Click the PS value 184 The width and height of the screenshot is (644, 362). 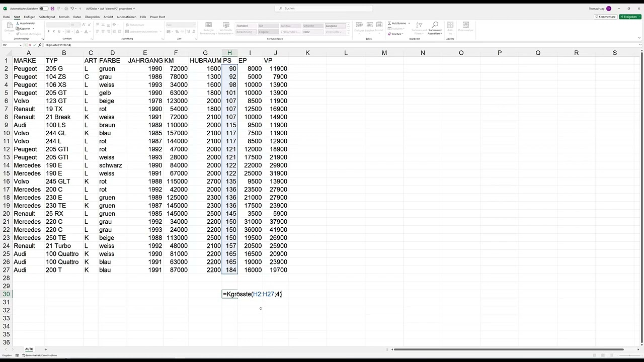coord(229,270)
